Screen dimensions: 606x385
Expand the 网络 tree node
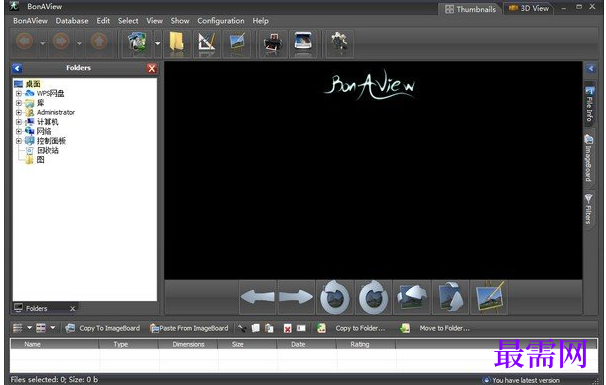click(x=19, y=131)
